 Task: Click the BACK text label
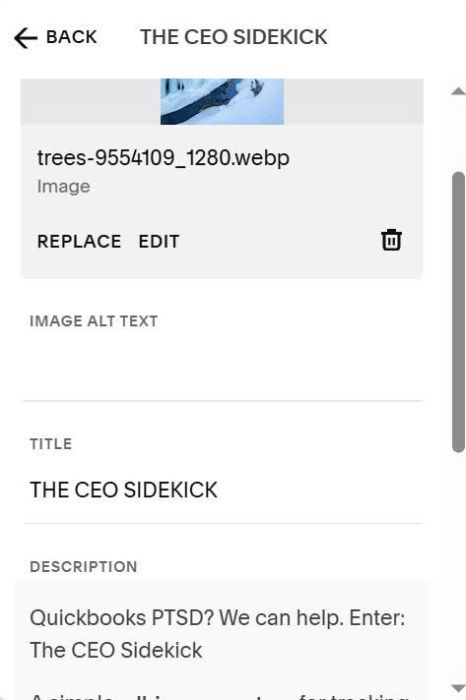(71, 37)
